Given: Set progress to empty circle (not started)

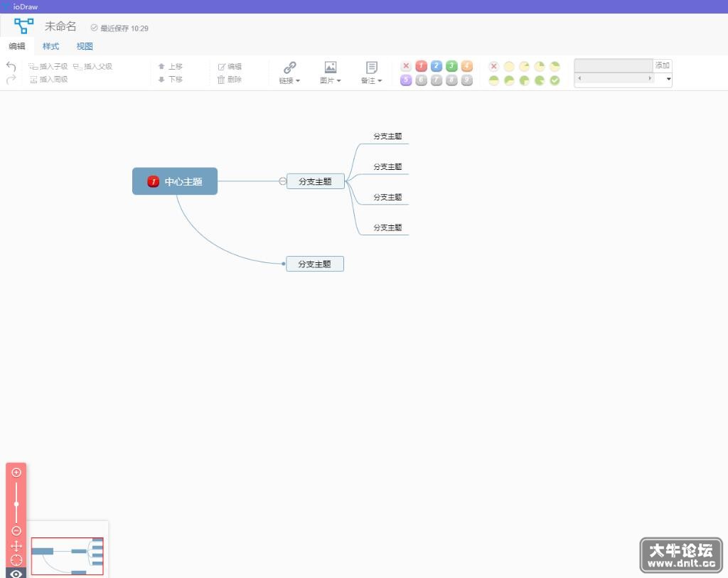Looking at the screenshot, I should 509,66.
